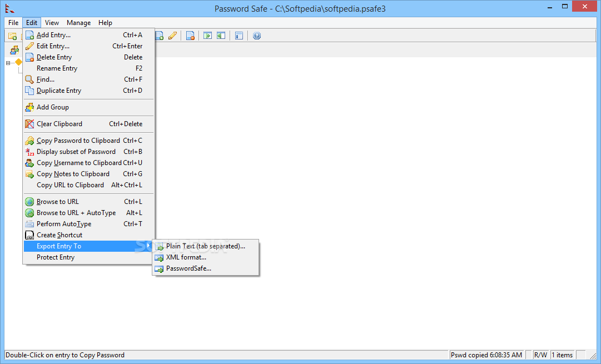Select Duplicate Entry menu item
Screen dimensions: 601x364
click(89, 91)
